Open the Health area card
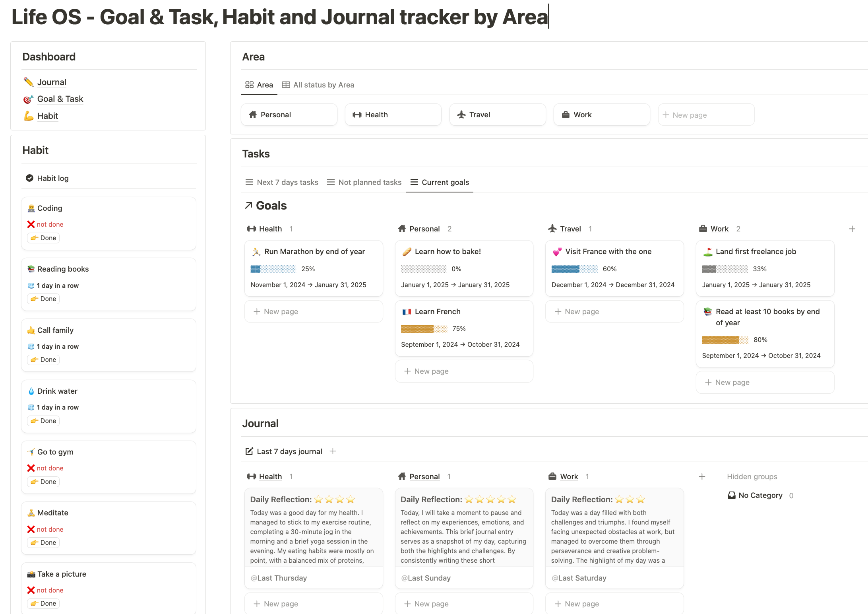This screenshot has width=868, height=614. pos(393,115)
